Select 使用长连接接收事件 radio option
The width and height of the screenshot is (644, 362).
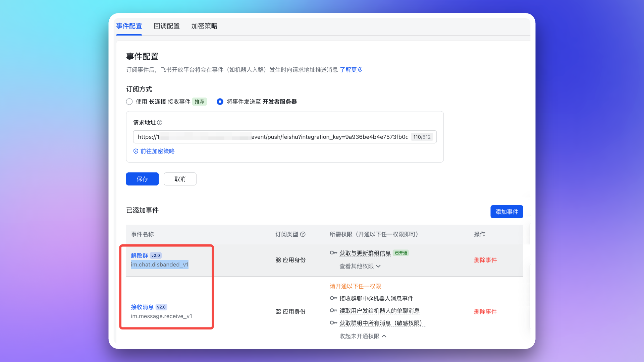[129, 102]
